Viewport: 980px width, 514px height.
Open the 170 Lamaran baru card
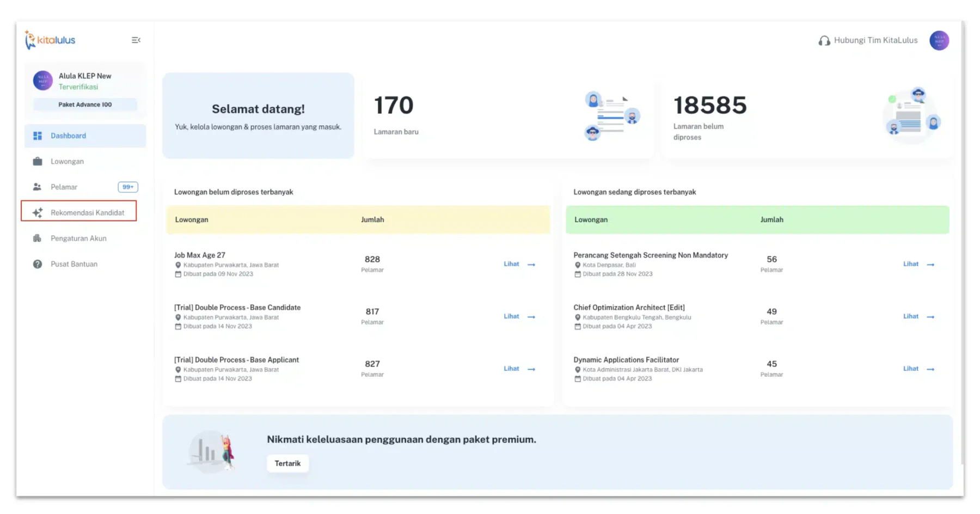coord(508,116)
